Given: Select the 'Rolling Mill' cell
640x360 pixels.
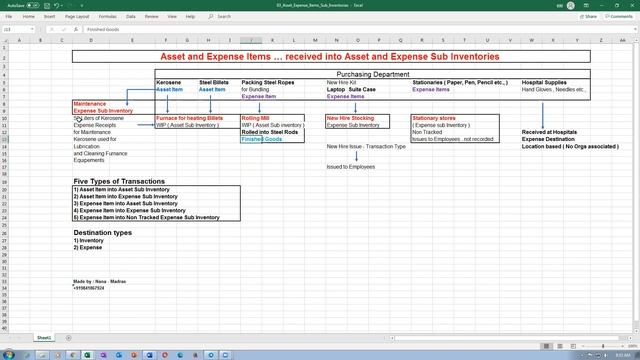Looking at the screenshot, I should coord(256,118).
